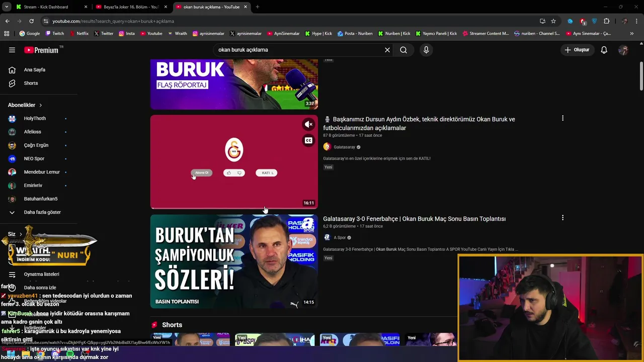
Task: Open the Yayıncı Paneli | Kick bookmark
Action: [x=436, y=34]
